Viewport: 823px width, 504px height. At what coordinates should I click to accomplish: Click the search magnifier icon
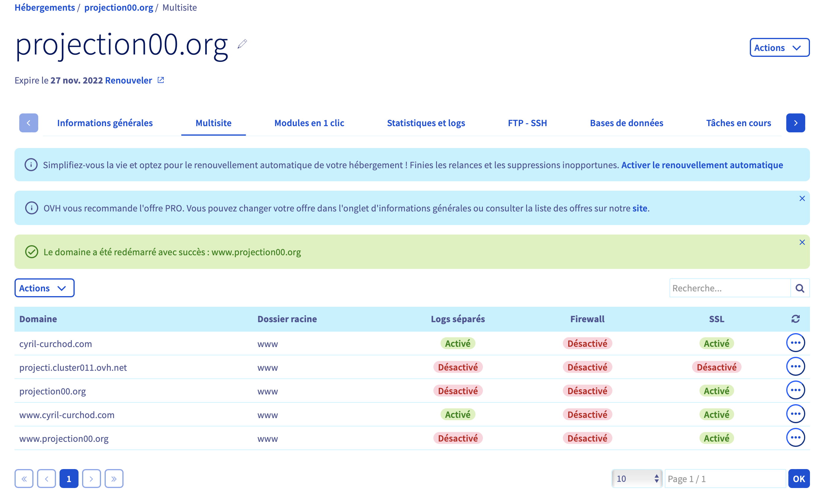pos(800,288)
